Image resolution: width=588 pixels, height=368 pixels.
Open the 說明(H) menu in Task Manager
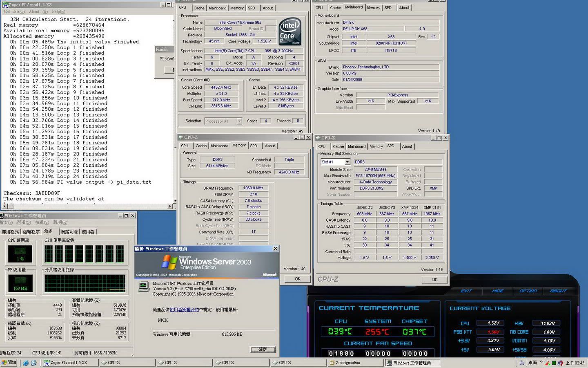(60, 222)
